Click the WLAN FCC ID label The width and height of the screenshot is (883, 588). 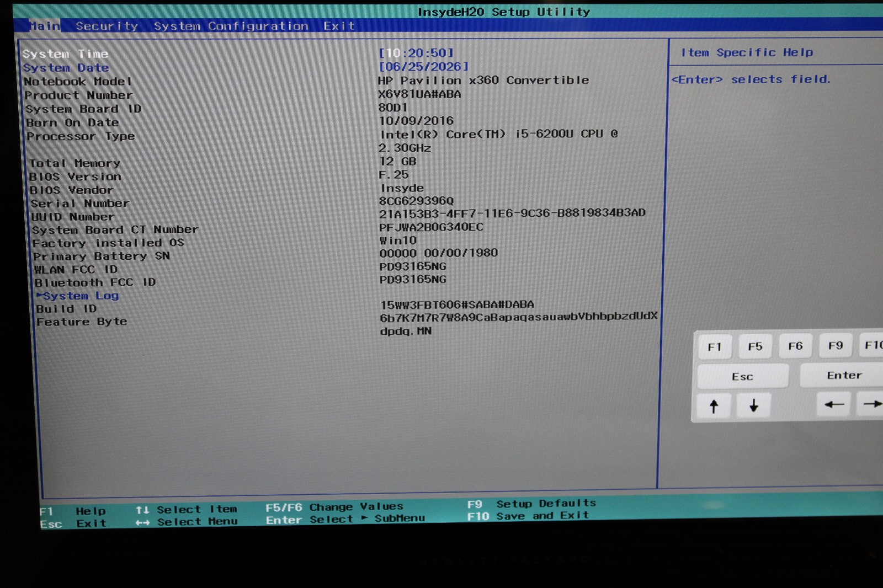(x=76, y=270)
